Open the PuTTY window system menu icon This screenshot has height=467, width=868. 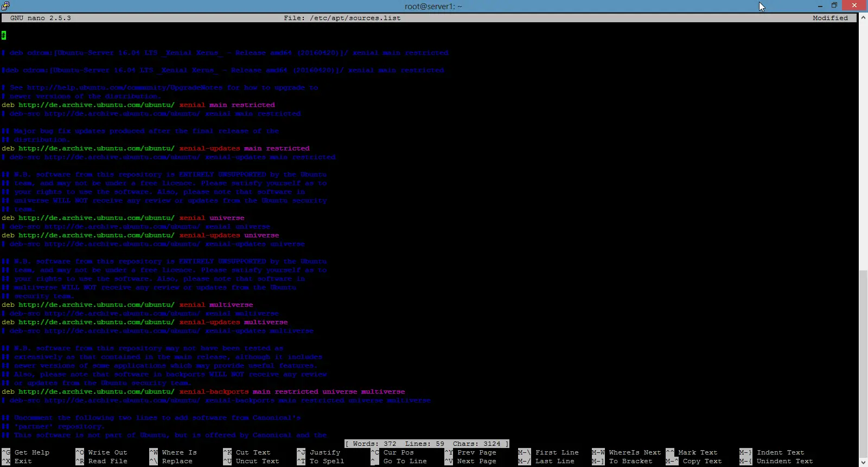[x=5, y=6]
